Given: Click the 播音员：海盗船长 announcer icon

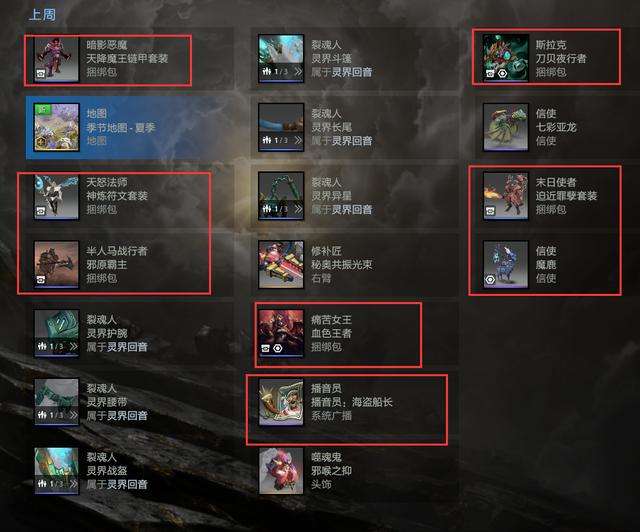Looking at the screenshot, I should point(281,402).
